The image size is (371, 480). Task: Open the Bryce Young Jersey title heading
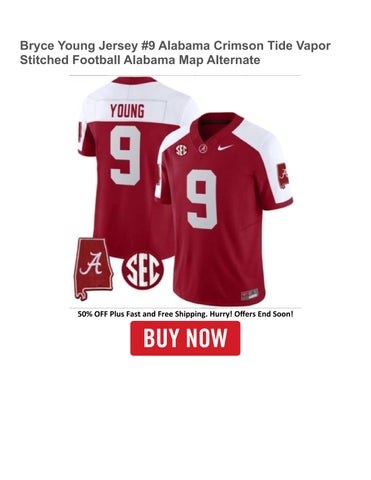(175, 53)
